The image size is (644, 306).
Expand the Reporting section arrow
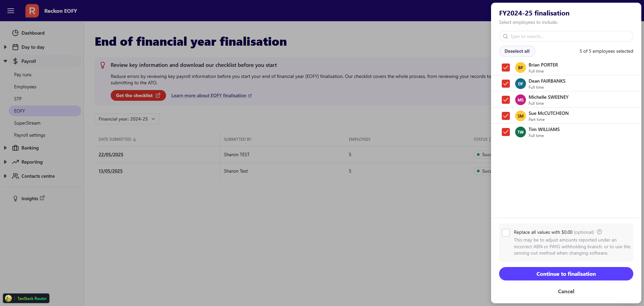click(x=5, y=162)
